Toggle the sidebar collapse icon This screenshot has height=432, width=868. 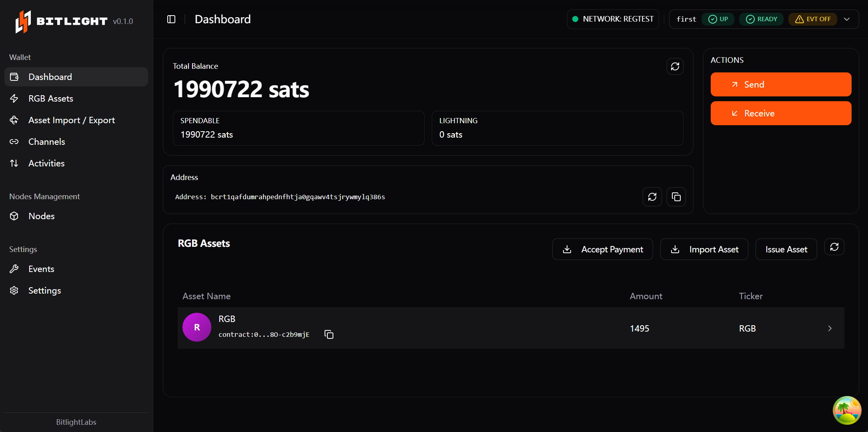(171, 19)
